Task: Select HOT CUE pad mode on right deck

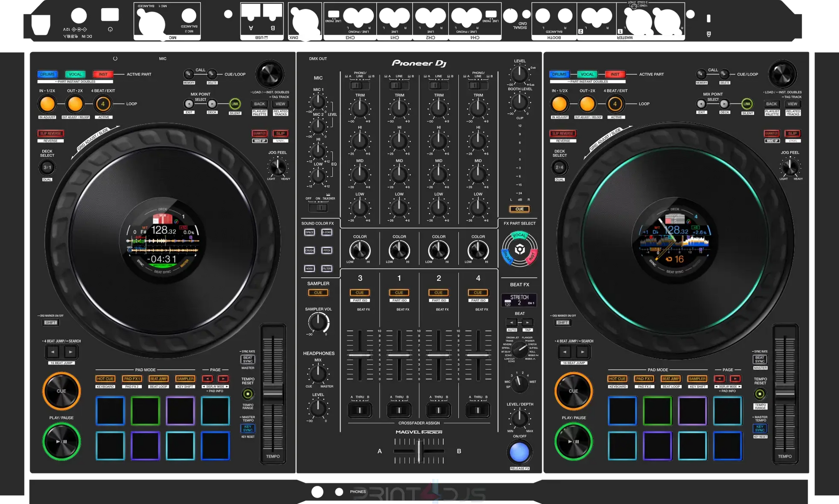Action: 617,379
